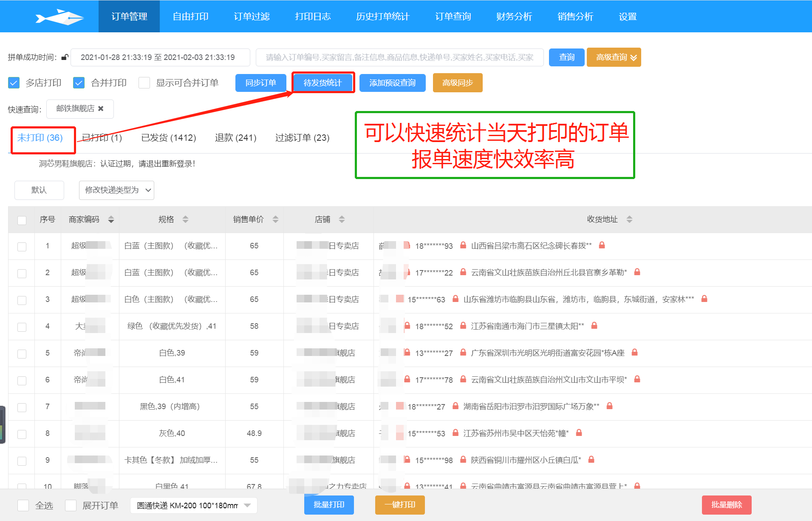
Task: Sort by 店铺 column arrows
Action: click(342, 219)
